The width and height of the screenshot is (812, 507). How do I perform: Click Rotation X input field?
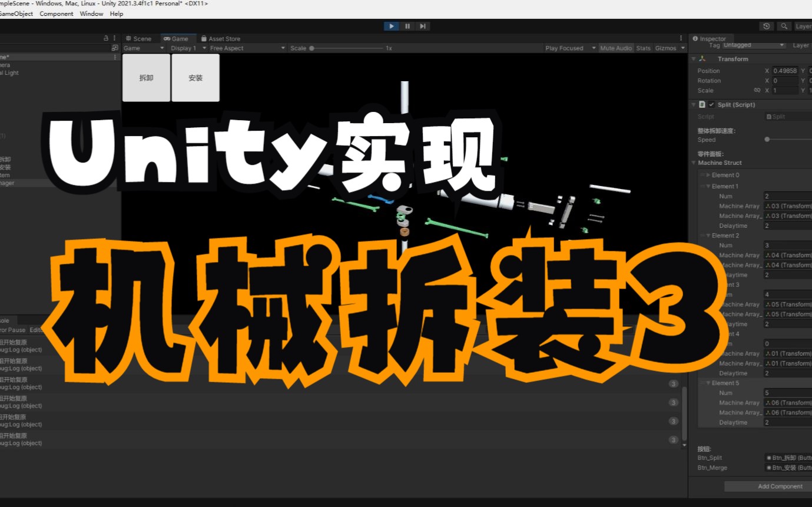tap(786, 81)
